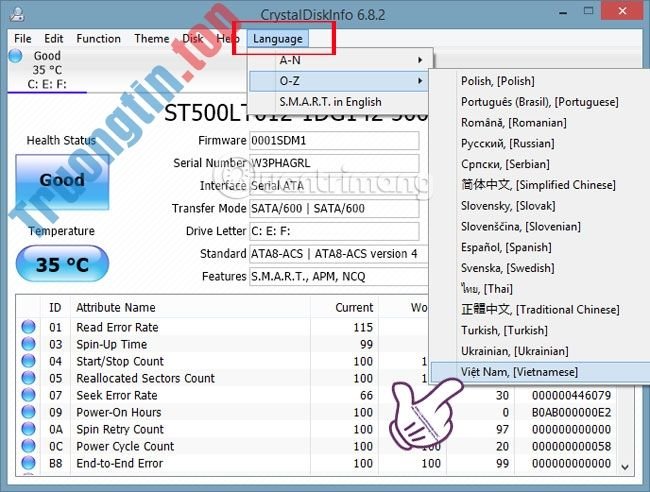
Task: Click status icon for Start/Stop Count
Action: 28,361
